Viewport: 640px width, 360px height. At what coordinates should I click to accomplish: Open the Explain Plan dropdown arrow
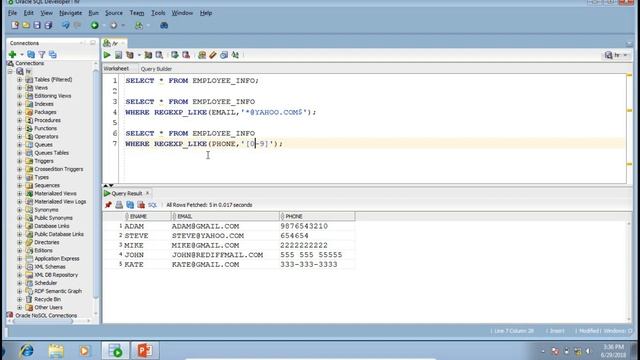click(139, 56)
